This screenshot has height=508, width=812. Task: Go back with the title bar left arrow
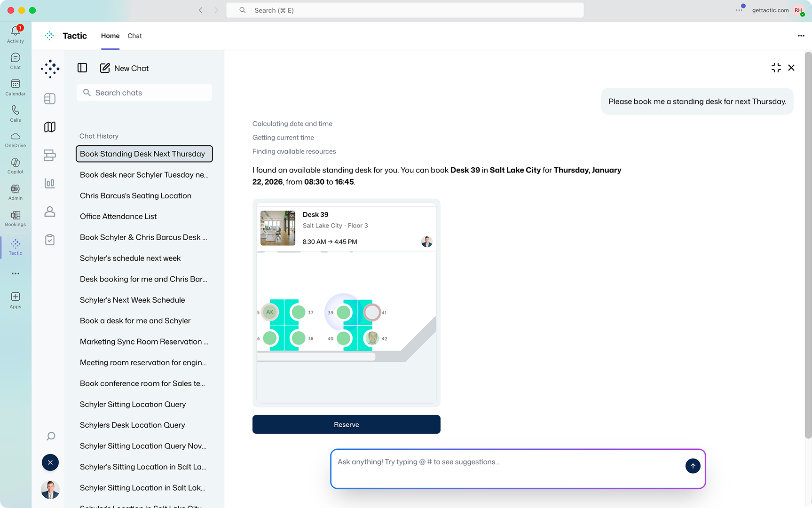(201, 10)
